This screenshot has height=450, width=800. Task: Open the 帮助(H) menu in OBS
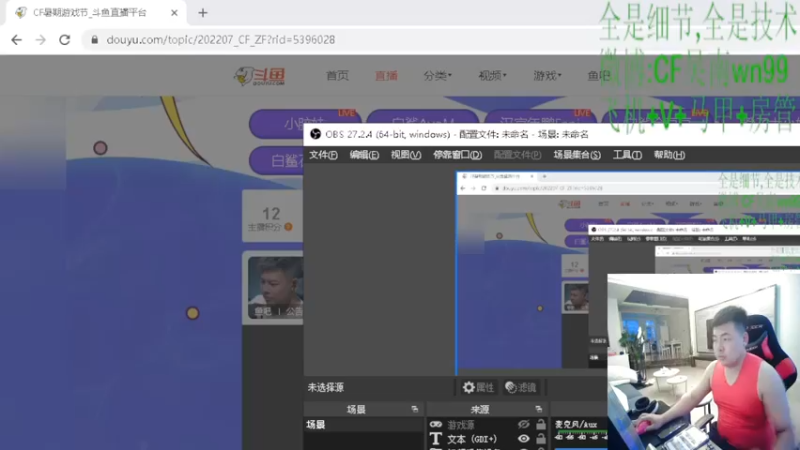tap(669, 155)
